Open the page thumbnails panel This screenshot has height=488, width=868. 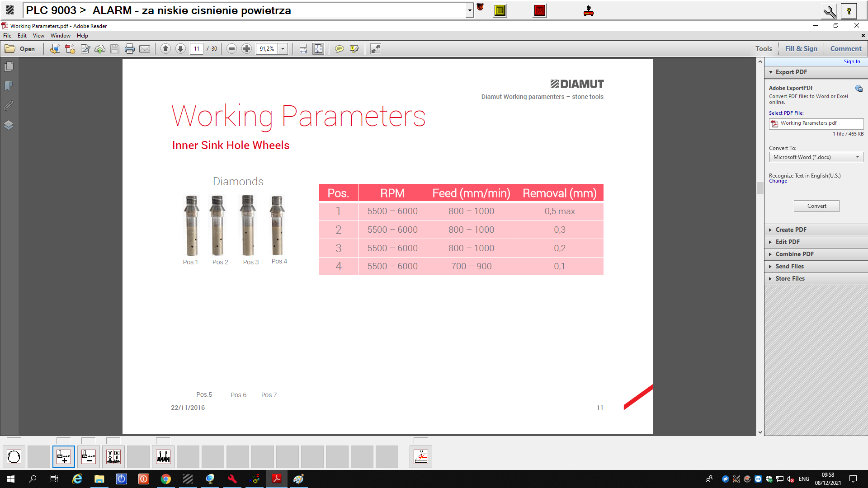pos(9,67)
